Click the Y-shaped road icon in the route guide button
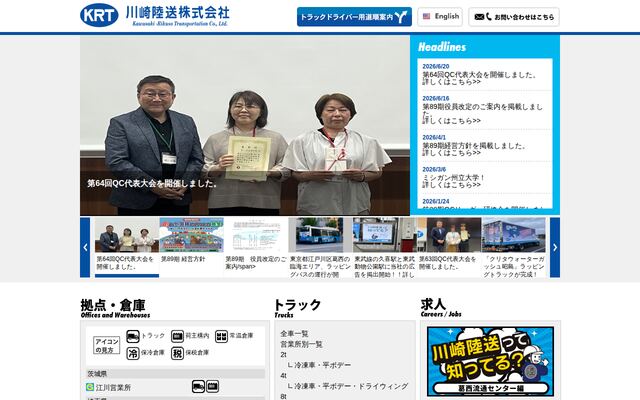This screenshot has width=640, height=400. click(401, 17)
